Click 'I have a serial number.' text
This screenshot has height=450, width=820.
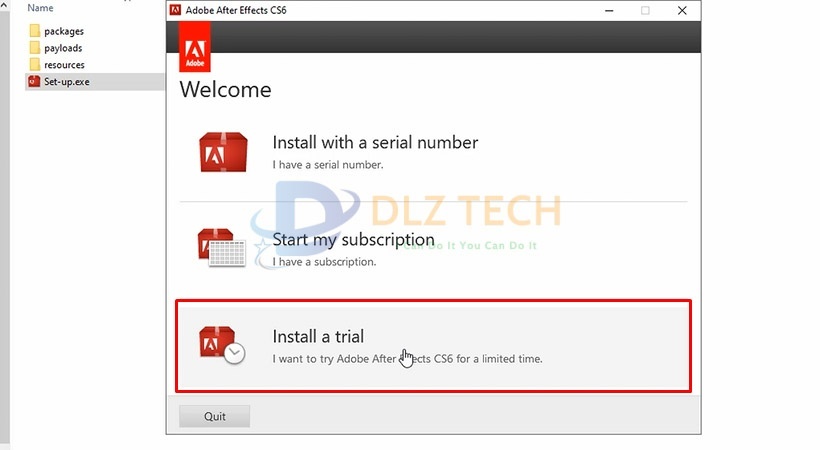328,165
